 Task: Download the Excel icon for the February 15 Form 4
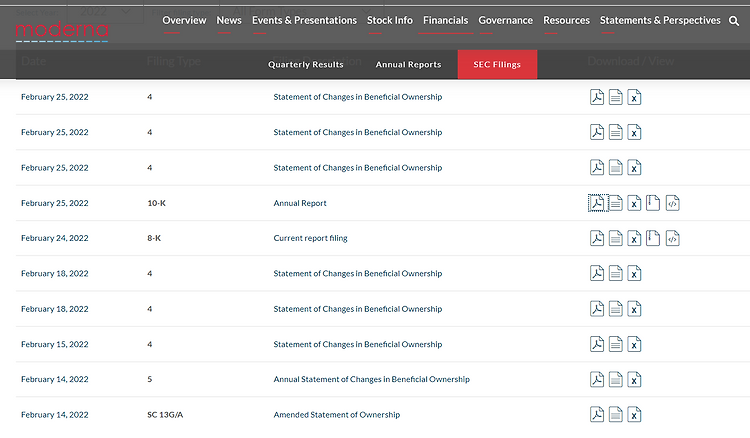click(634, 344)
